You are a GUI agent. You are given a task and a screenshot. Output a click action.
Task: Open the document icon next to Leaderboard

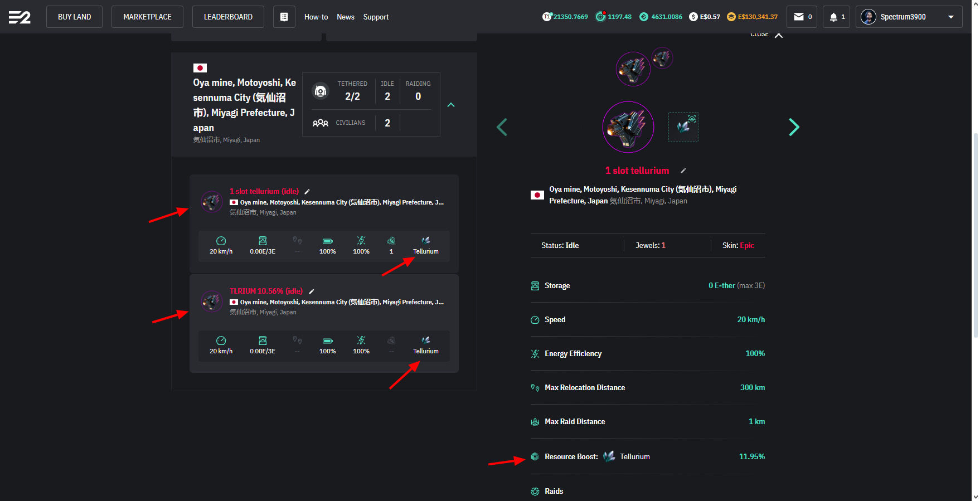tap(284, 17)
